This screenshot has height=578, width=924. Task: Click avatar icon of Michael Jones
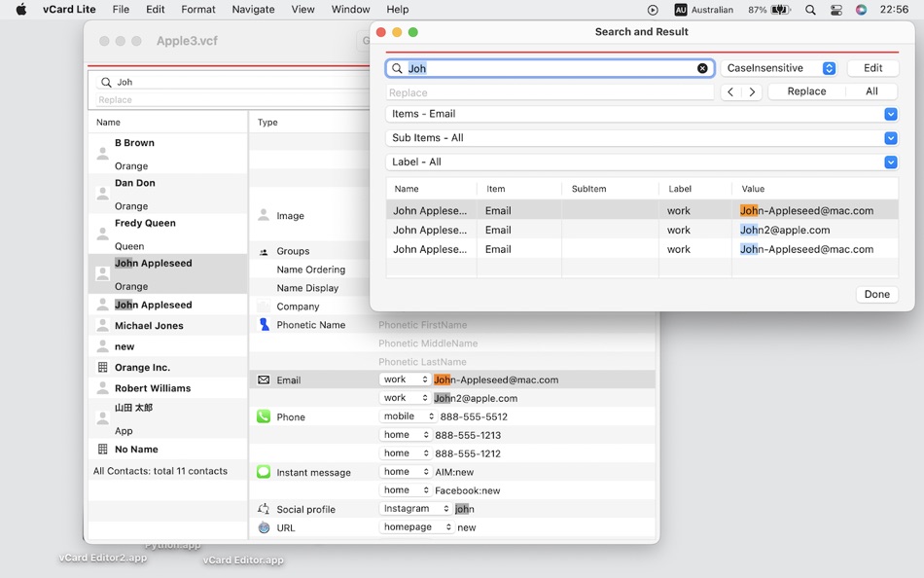click(102, 325)
